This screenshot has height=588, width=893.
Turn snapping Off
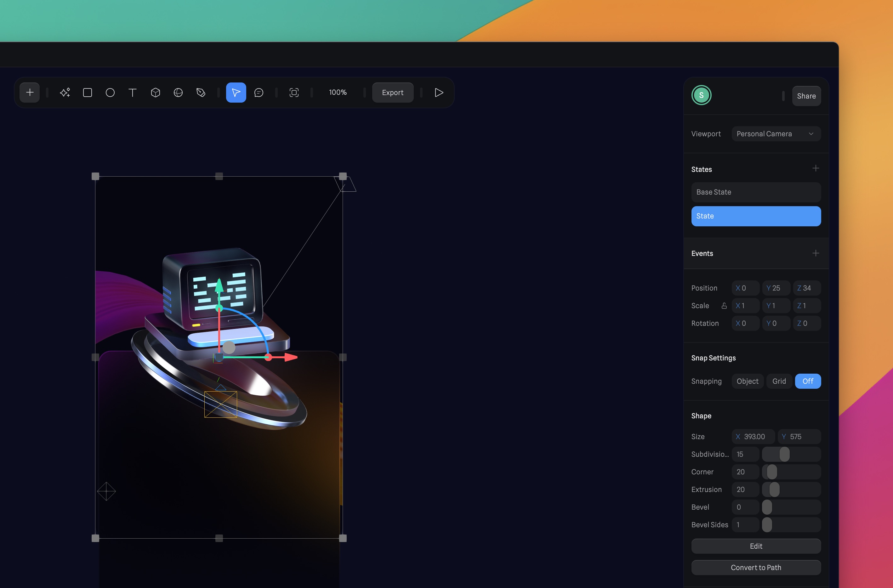[x=807, y=381]
